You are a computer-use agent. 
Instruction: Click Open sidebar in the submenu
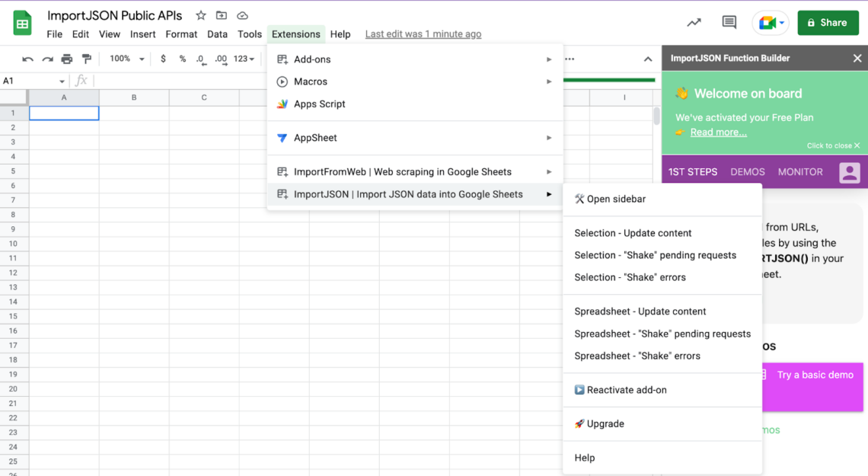point(615,199)
